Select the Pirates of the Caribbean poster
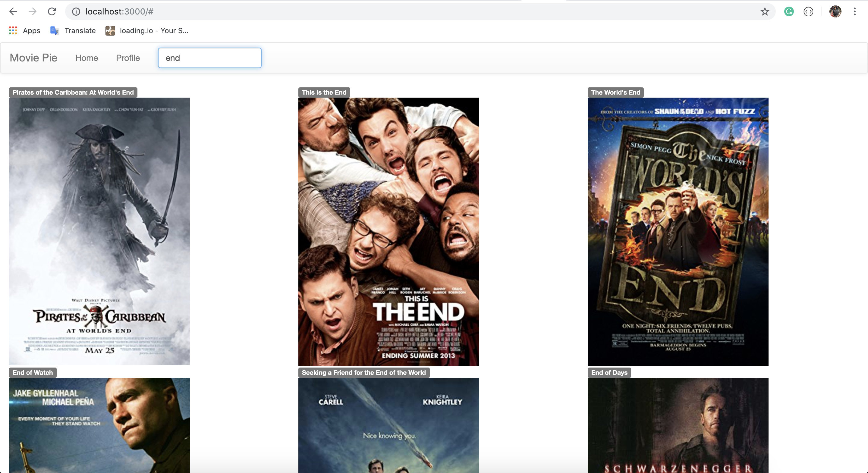The image size is (868, 473). point(99,231)
